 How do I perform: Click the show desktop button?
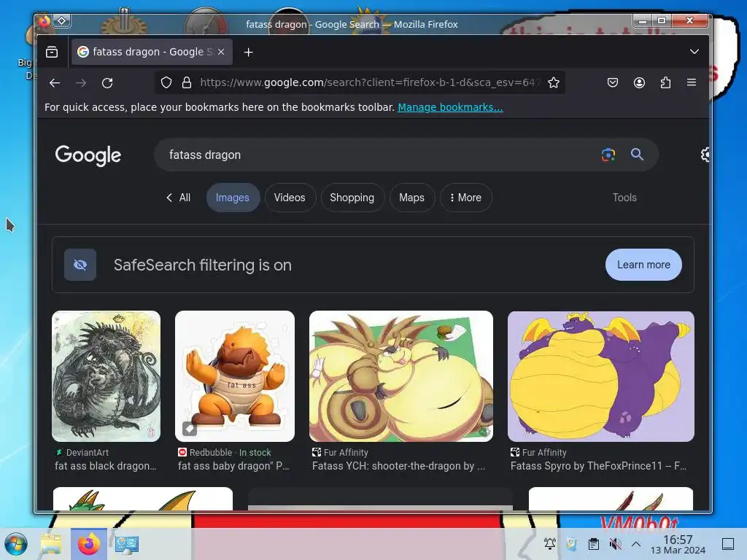point(728,544)
